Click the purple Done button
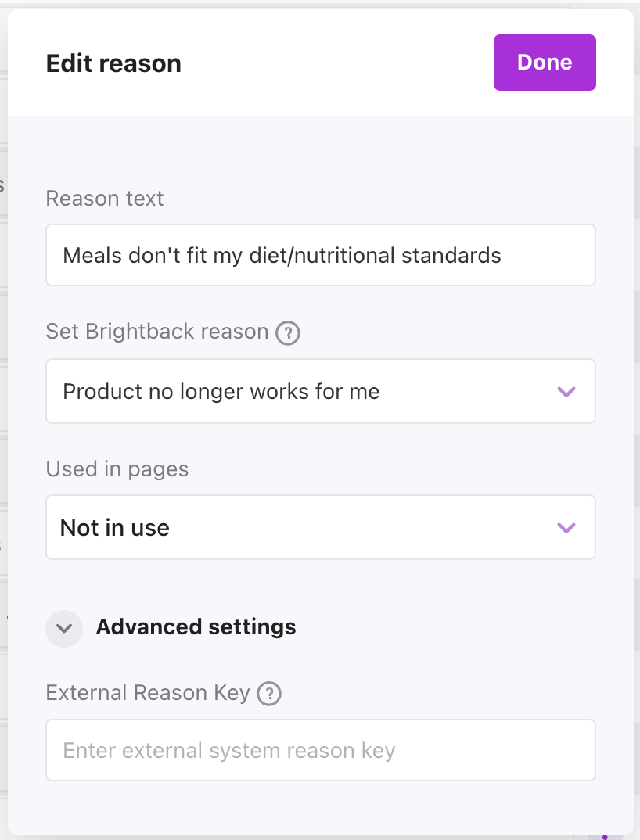 [545, 63]
